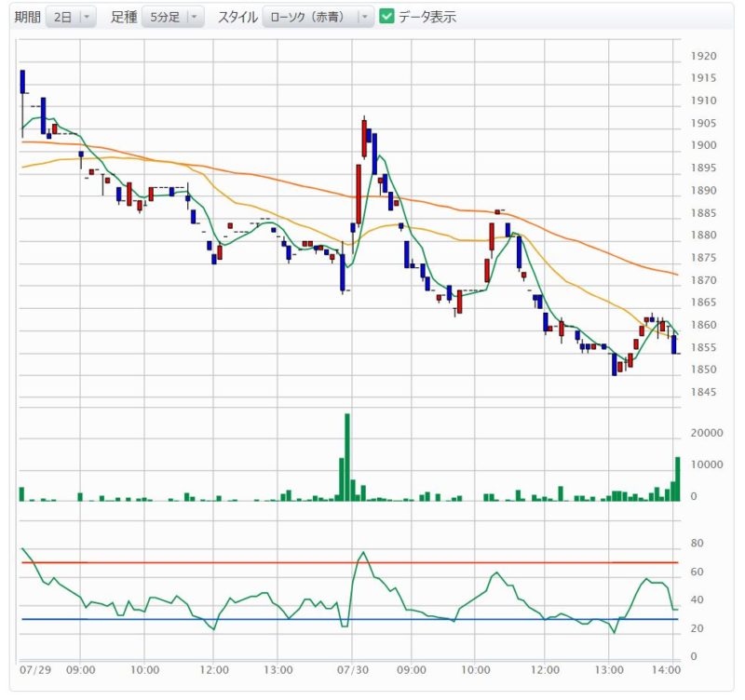Click the 1850 price axis label
The width and height of the screenshot is (745, 700).
[x=703, y=369]
